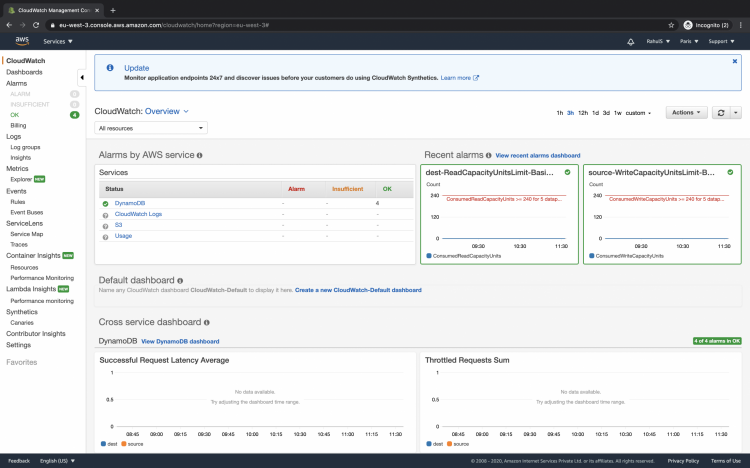The width and height of the screenshot is (750, 468).
Task: Open the English (US) language selector
Action: click(x=57, y=461)
